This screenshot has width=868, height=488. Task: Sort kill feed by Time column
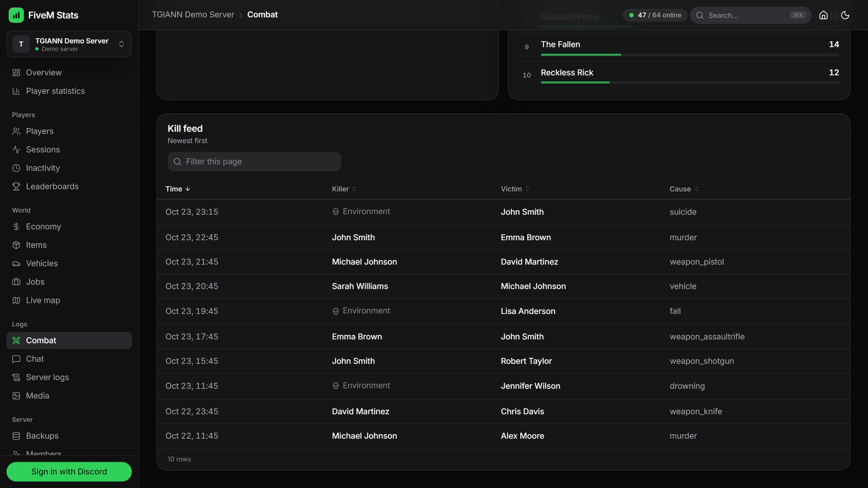tap(178, 189)
